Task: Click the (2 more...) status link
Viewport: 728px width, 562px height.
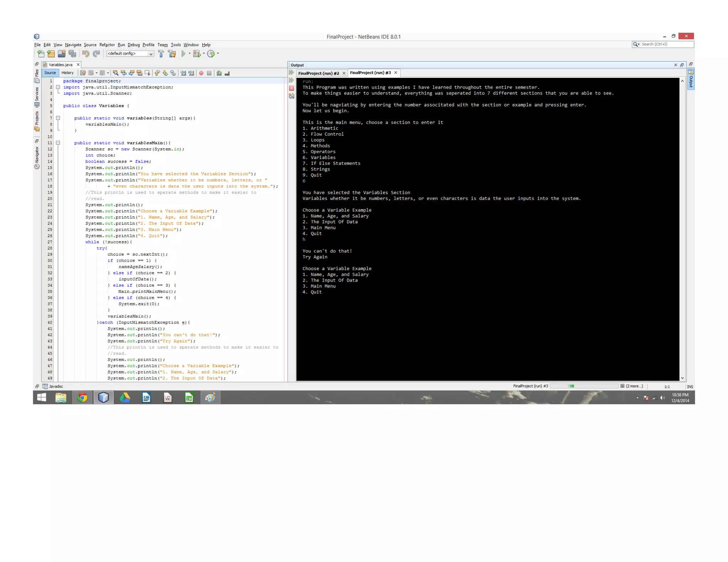Action: pos(634,386)
